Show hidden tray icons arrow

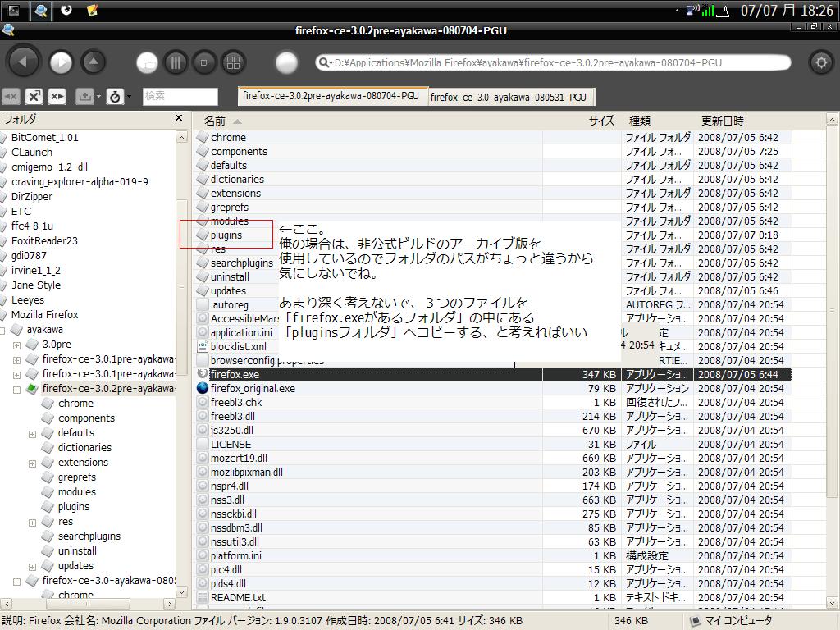point(678,10)
